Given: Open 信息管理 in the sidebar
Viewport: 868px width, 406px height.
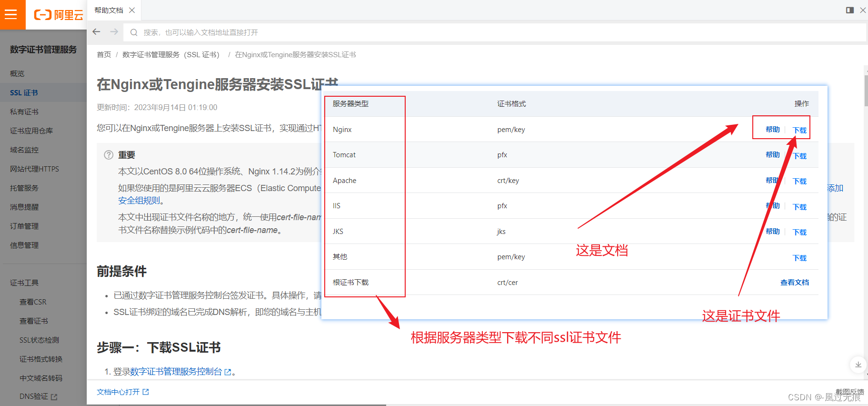Looking at the screenshot, I should 24,245.
